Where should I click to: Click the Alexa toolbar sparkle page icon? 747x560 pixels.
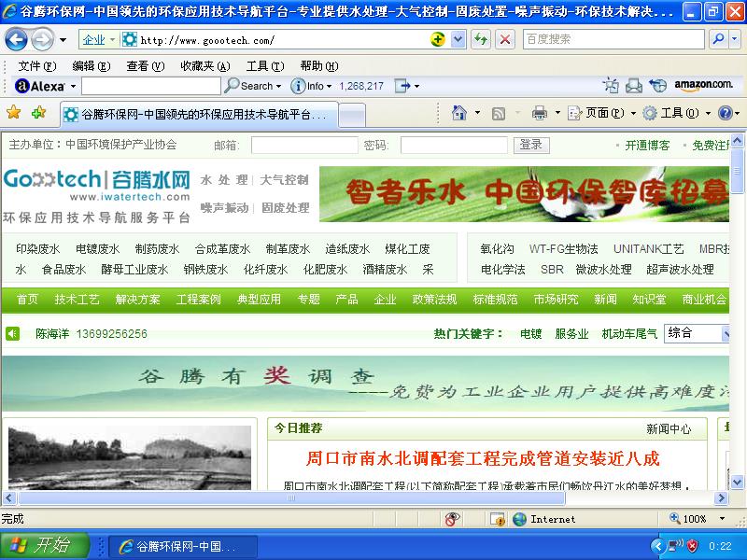click(611, 86)
